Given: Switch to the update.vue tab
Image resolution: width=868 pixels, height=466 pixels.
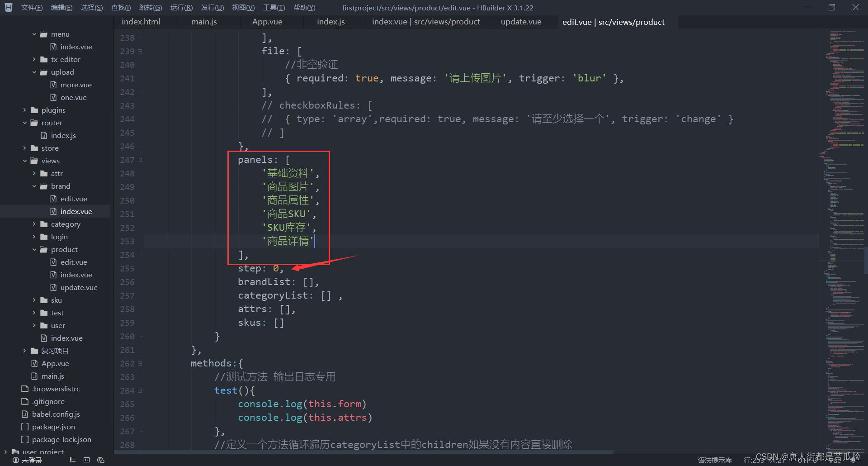Looking at the screenshot, I should pyautogui.click(x=521, y=22).
